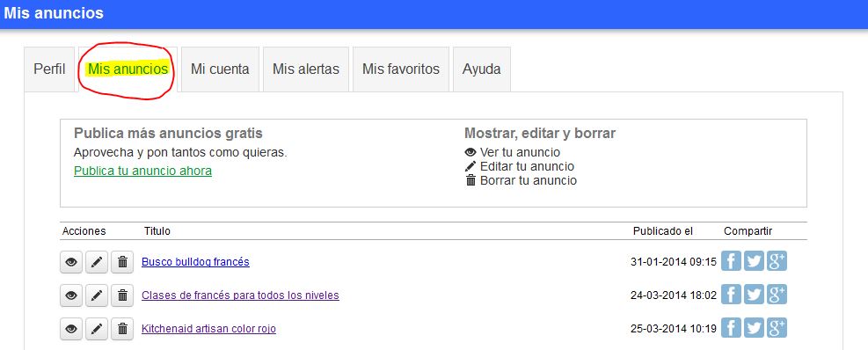The image size is (868, 350).
Task: Share Clases de francés on Google Plus
Action: (777, 295)
